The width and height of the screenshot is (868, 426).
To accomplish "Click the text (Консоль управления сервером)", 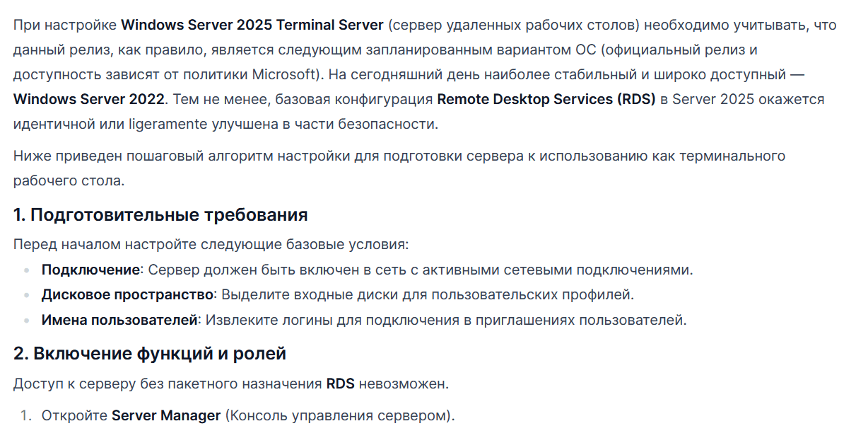I will pyautogui.click(x=340, y=415).
